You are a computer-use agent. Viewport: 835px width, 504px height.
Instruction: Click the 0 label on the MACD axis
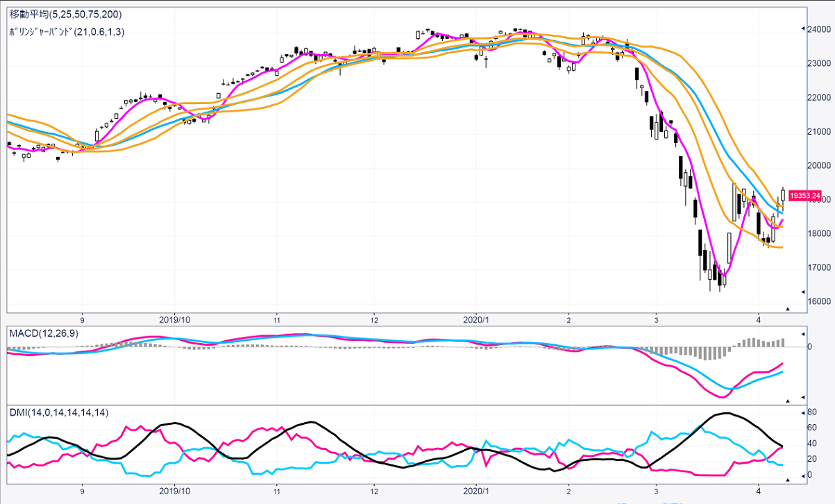pyautogui.click(x=811, y=346)
